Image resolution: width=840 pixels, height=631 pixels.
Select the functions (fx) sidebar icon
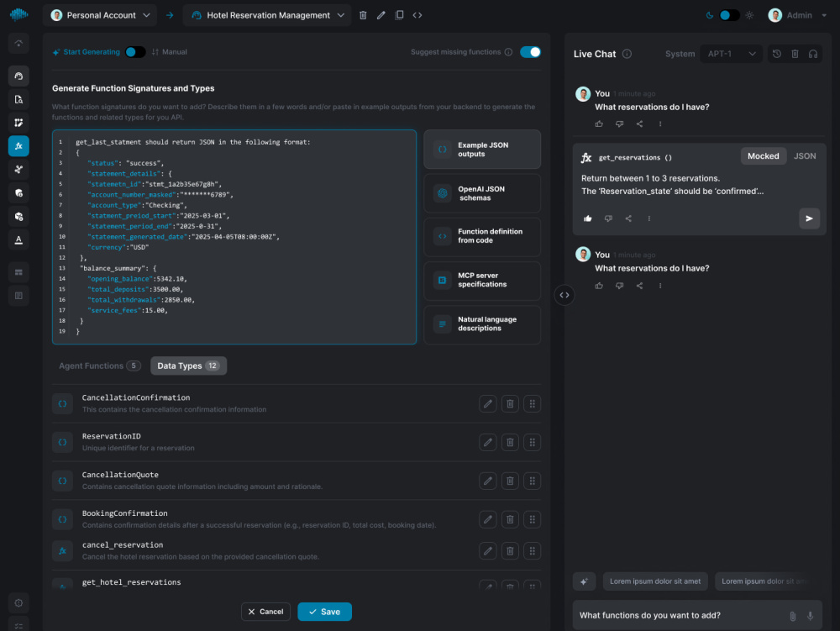pyautogui.click(x=18, y=145)
